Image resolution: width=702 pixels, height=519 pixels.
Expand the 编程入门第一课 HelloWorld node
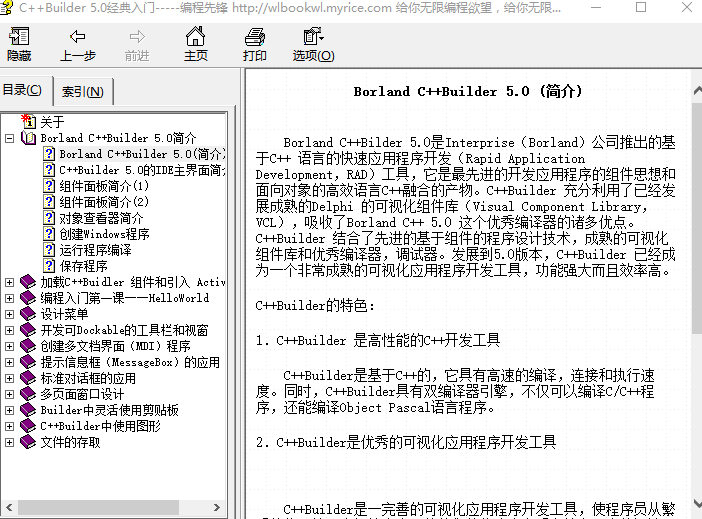[x=10, y=298]
